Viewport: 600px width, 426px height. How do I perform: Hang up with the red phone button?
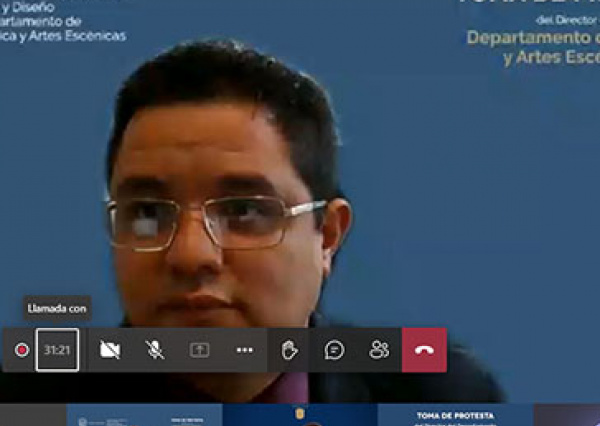pos(424,350)
